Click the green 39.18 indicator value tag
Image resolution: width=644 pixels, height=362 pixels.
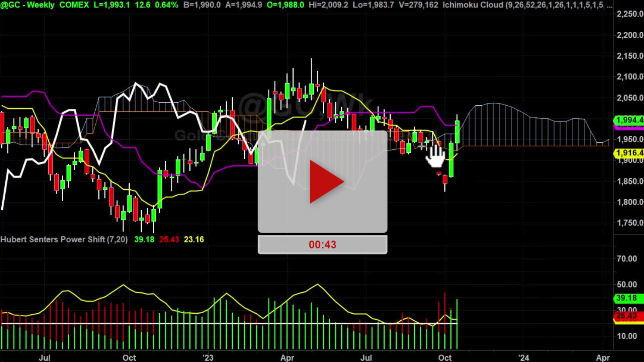tap(627, 298)
